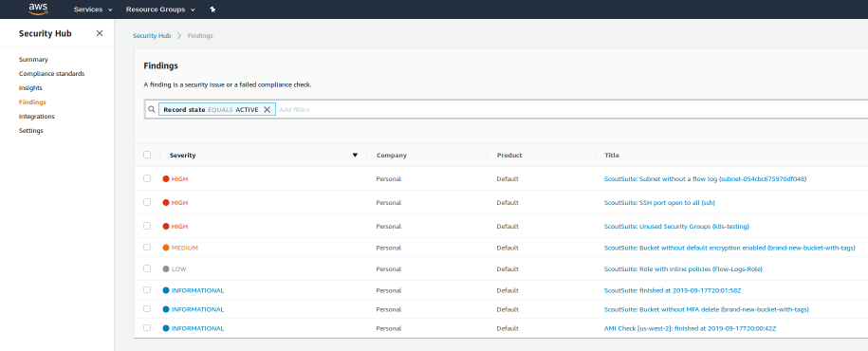Click the search magnifier icon in filter bar
The width and height of the screenshot is (868, 351).
(x=151, y=110)
